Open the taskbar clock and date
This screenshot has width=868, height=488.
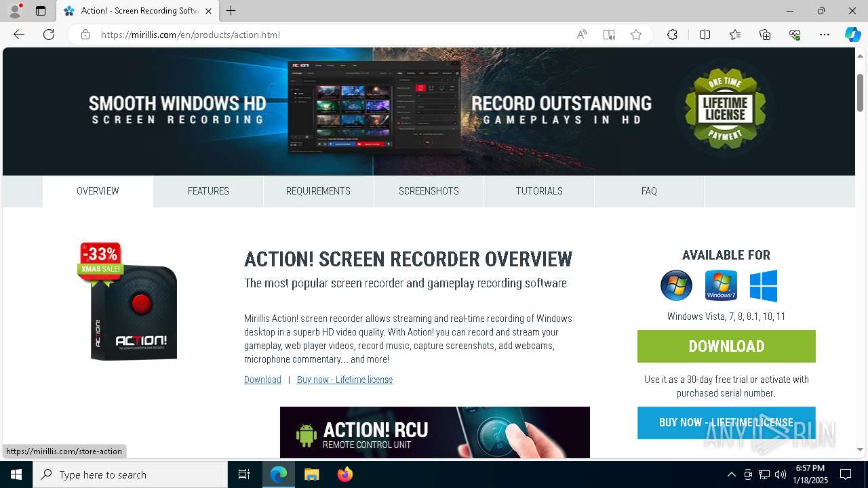point(810,474)
